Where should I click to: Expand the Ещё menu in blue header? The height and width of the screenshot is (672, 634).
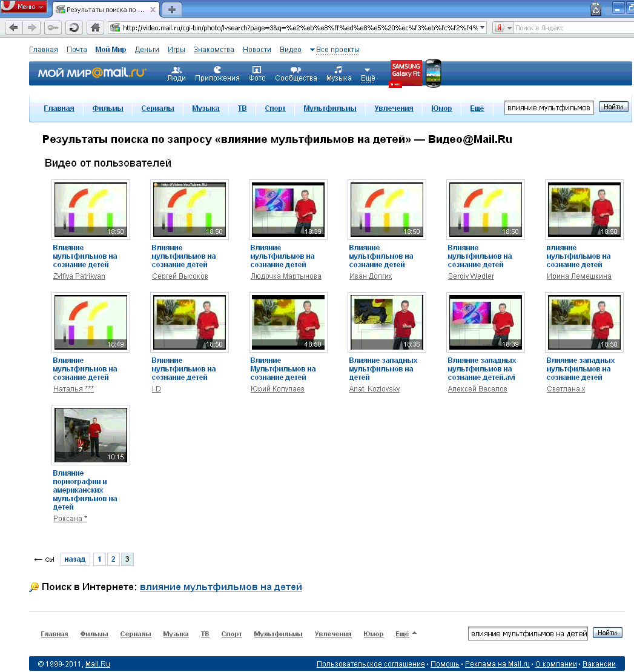click(x=368, y=75)
